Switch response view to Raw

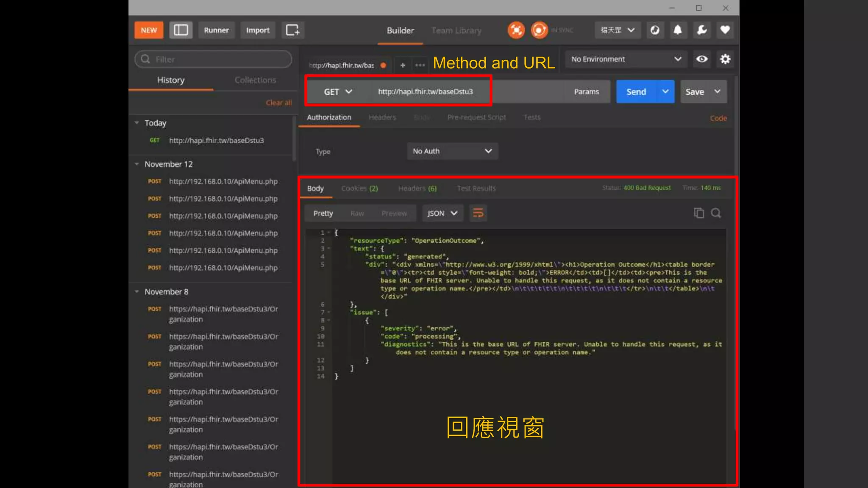pyautogui.click(x=357, y=213)
